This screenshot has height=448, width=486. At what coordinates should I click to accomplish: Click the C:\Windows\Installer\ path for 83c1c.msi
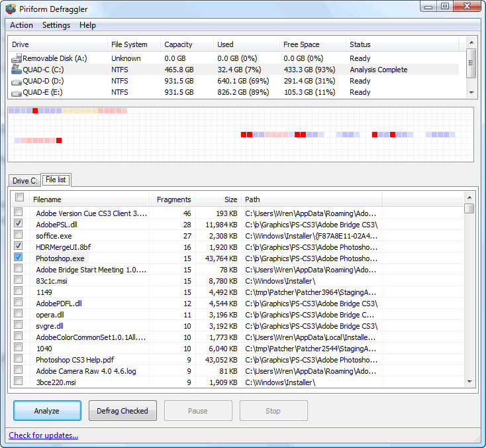pyautogui.click(x=280, y=281)
